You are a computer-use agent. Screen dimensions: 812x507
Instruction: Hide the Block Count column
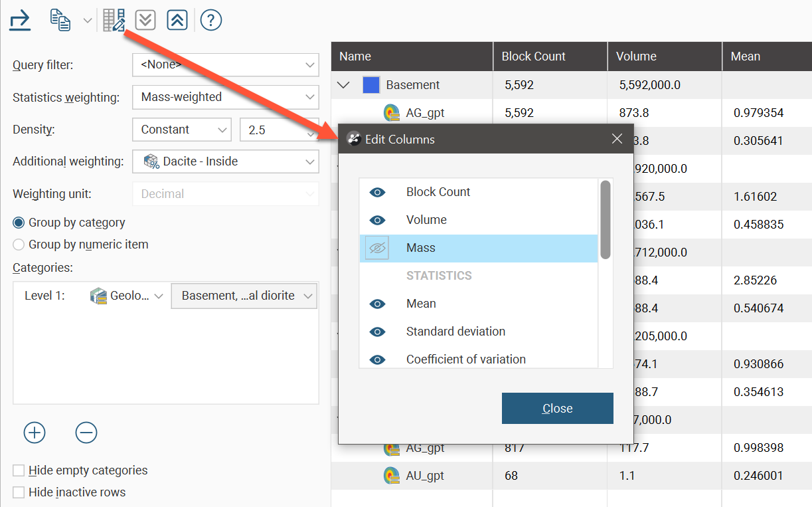click(x=377, y=192)
